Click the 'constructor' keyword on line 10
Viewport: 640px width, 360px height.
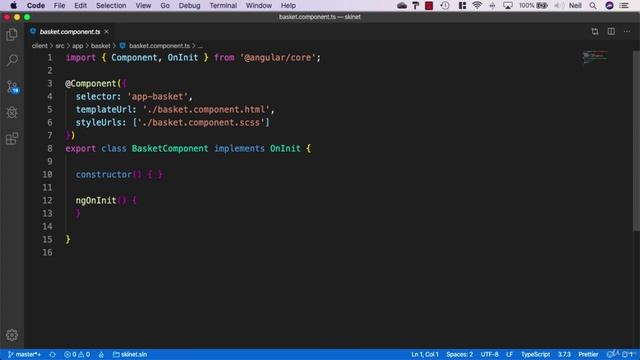(x=104, y=174)
